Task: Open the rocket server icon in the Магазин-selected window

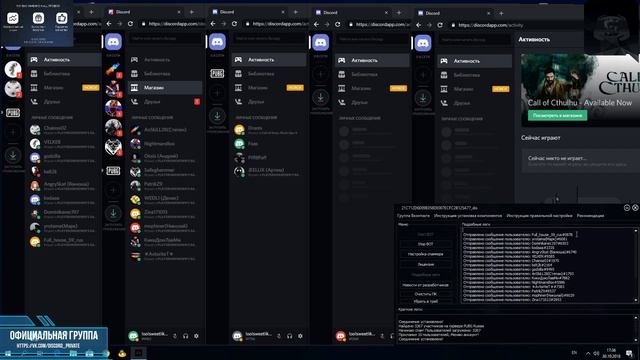Action: click(113, 69)
